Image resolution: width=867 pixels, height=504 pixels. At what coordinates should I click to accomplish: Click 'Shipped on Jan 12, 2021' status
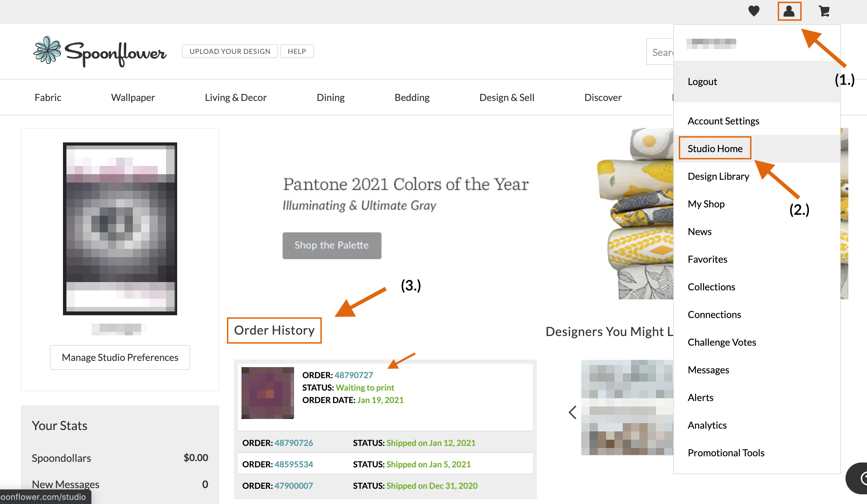[431, 443]
